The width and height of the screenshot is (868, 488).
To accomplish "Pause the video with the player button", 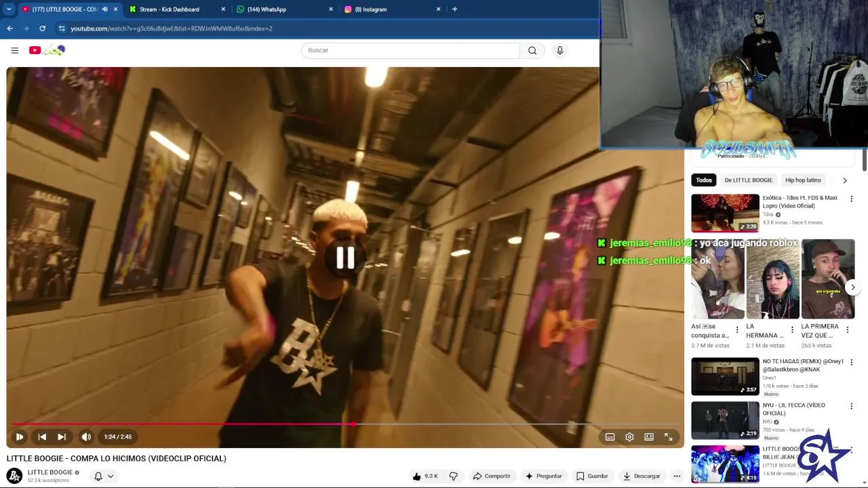I will (x=20, y=437).
